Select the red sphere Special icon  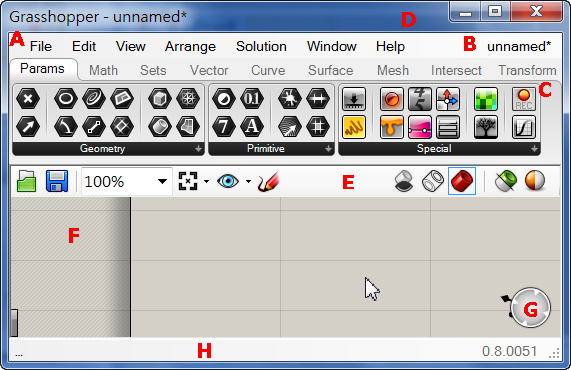[392, 99]
